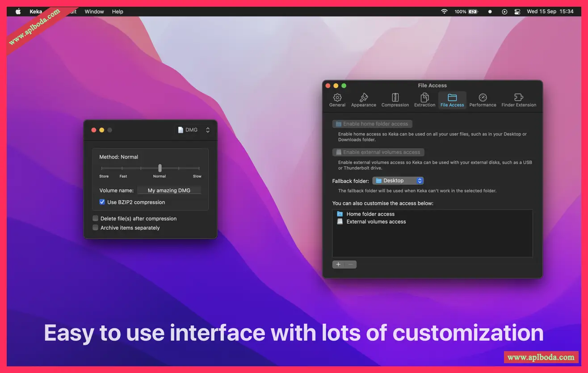The height and width of the screenshot is (373, 588).
Task: Click the Wi-Fi status icon
Action: (444, 12)
